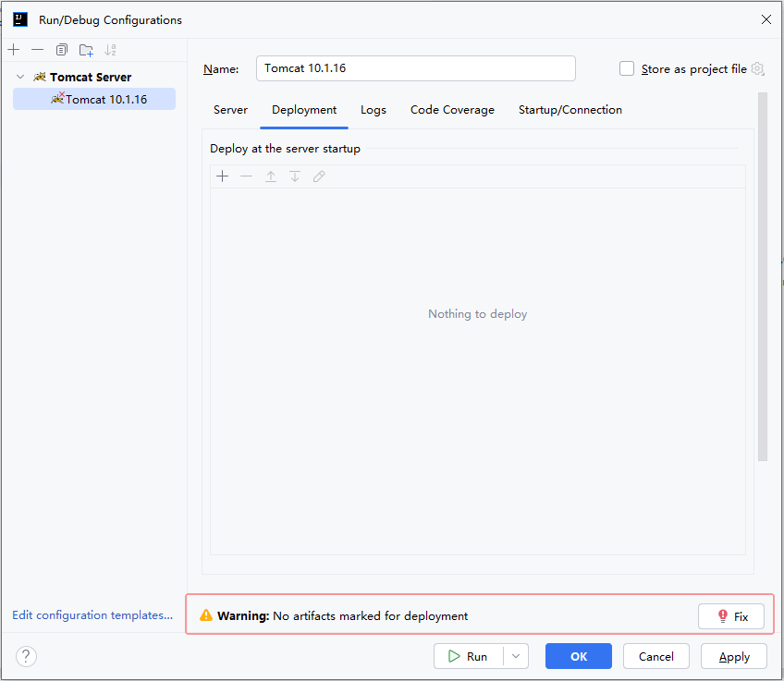The image size is (784, 681).
Task: Remove artifact from deployment list
Action: (247, 176)
